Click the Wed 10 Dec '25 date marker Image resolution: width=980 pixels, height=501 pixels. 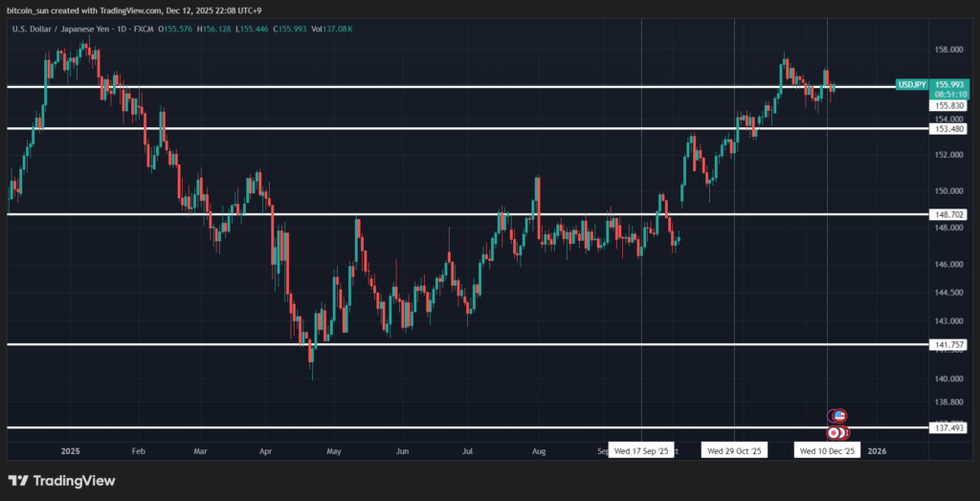pyautogui.click(x=828, y=449)
